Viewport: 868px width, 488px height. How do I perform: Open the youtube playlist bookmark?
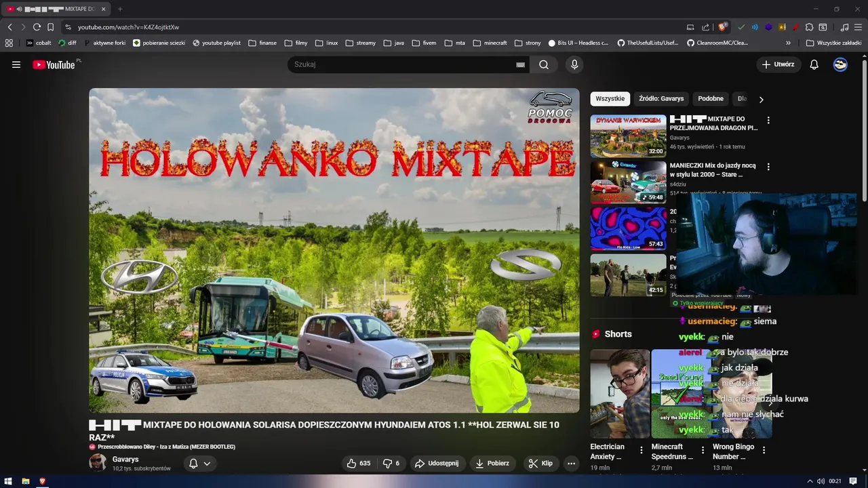(216, 43)
